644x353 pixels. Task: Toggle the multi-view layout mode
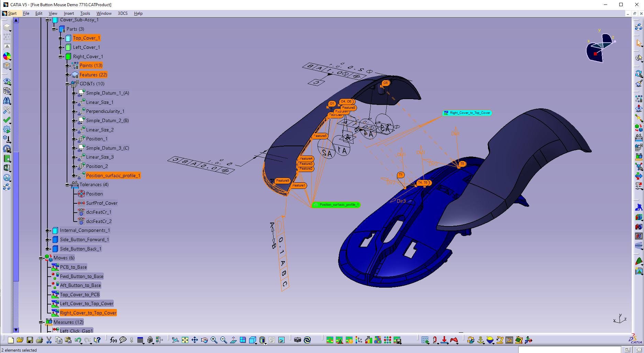pos(243,340)
